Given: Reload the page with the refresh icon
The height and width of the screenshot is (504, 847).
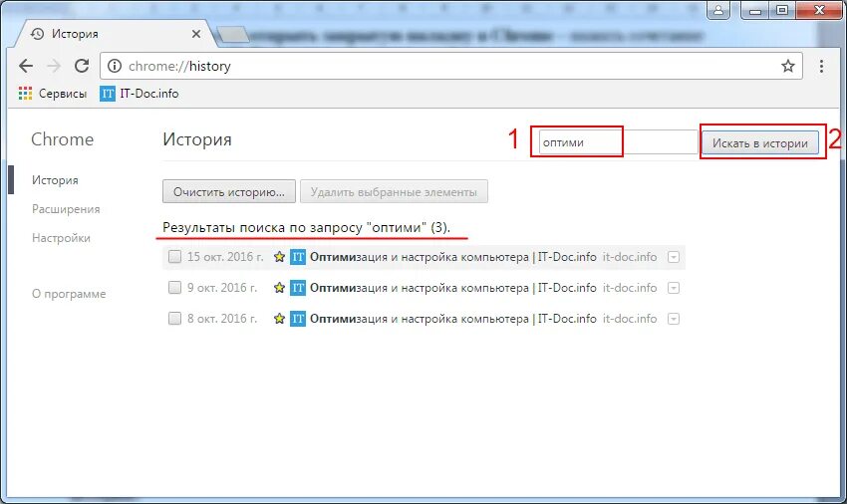Looking at the screenshot, I should tap(82, 66).
